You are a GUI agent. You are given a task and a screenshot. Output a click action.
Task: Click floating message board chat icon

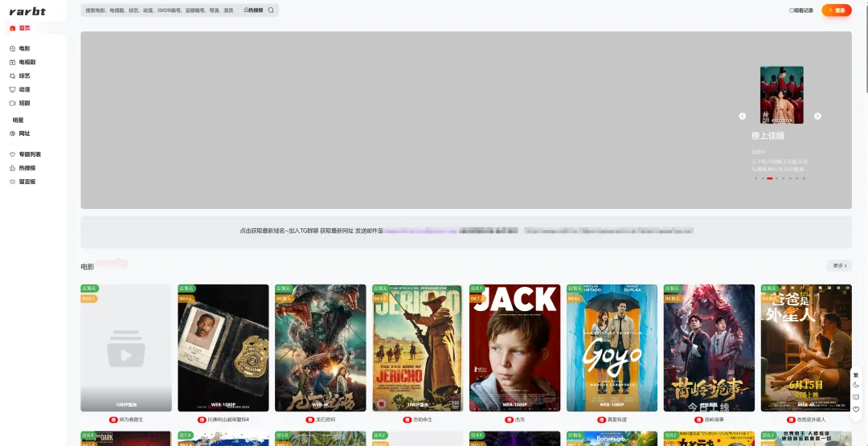pyautogui.click(x=856, y=397)
